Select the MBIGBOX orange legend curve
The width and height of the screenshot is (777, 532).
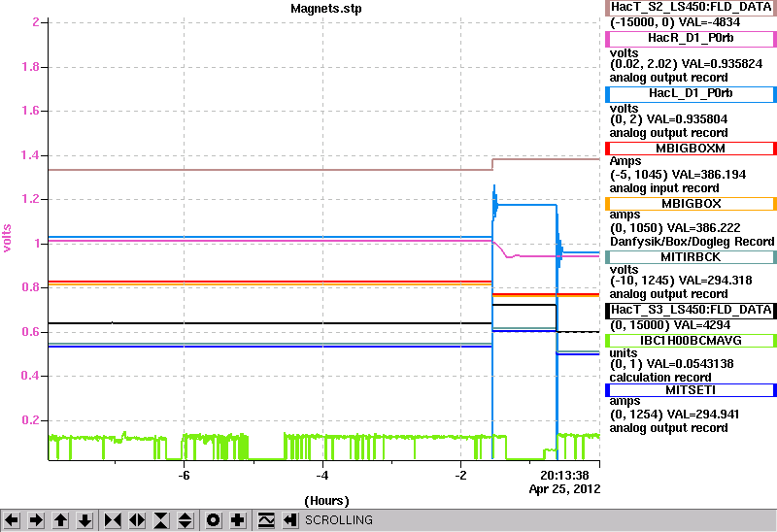691,204
